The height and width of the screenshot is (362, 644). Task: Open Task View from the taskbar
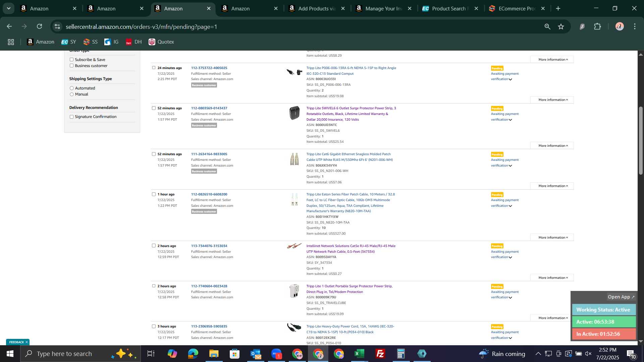[151, 354]
